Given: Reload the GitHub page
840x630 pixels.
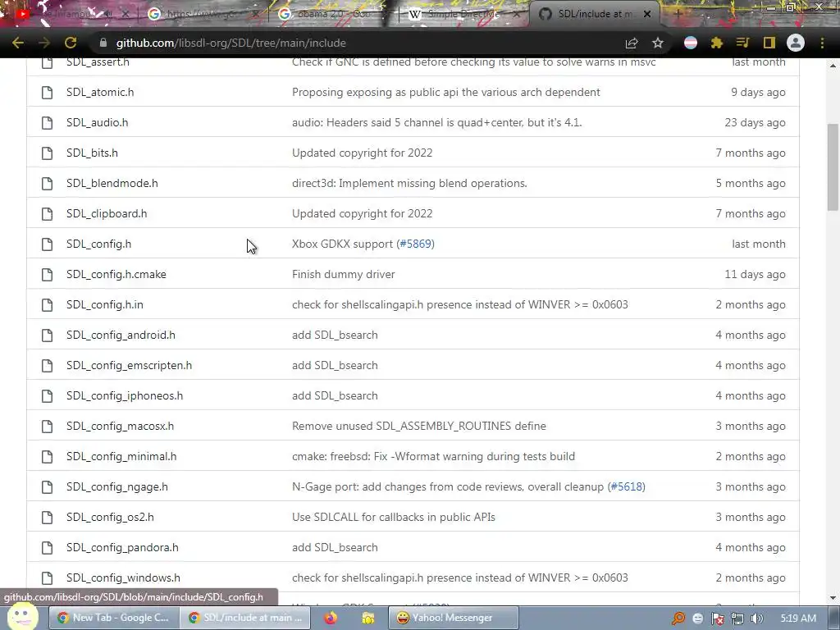Looking at the screenshot, I should point(71,43).
